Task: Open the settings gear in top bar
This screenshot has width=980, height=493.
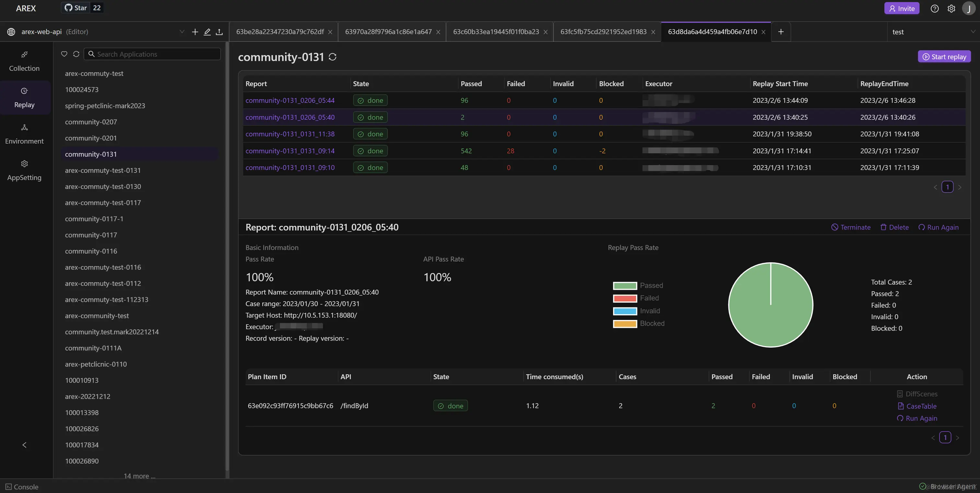Action: point(951,8)
